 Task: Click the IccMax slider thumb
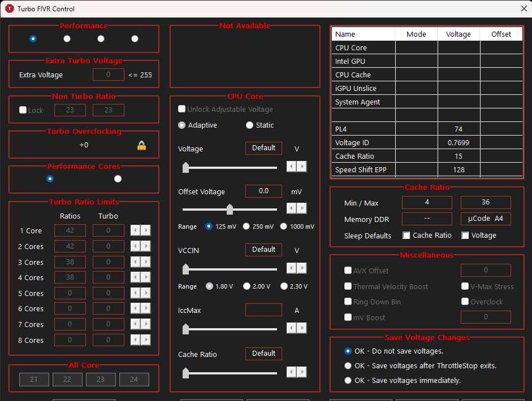pos(185,329)
